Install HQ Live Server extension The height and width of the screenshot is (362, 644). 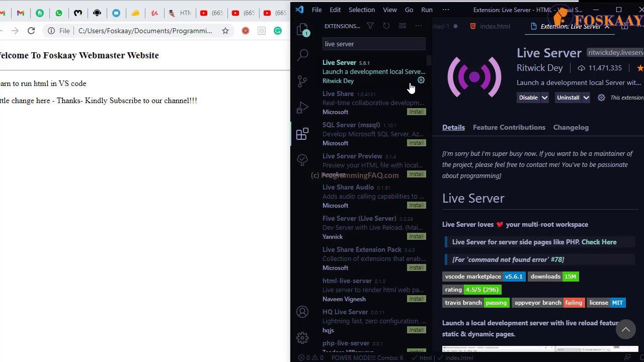click(416, 330)
